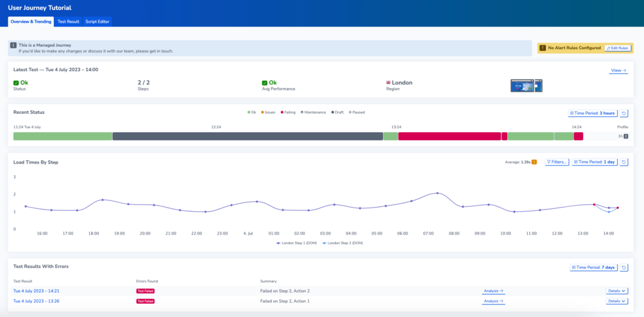Toggle the Issues legend item
Image resolution: width=644 pixels, height=317 pixels.
[x=268, y=112]
